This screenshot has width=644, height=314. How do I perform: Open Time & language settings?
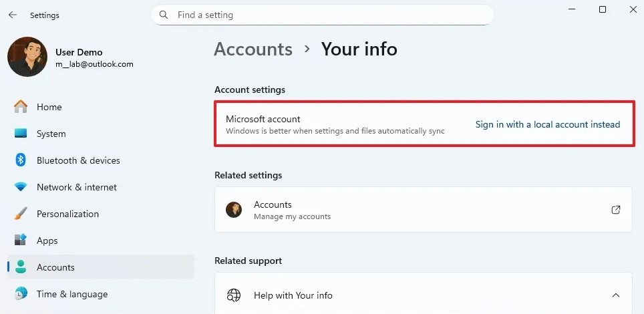(101, 294)
